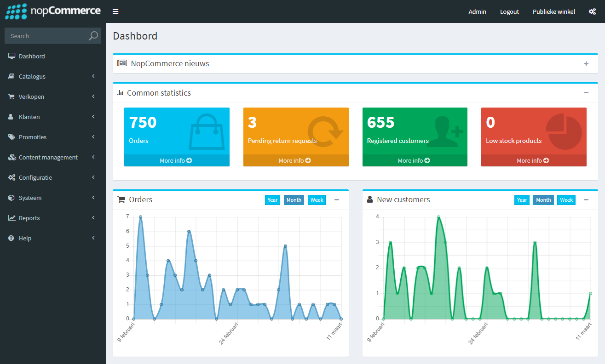605x364 pixels.
Task: Click the Verkopen shopping cart icon
Action: (11, 97)
